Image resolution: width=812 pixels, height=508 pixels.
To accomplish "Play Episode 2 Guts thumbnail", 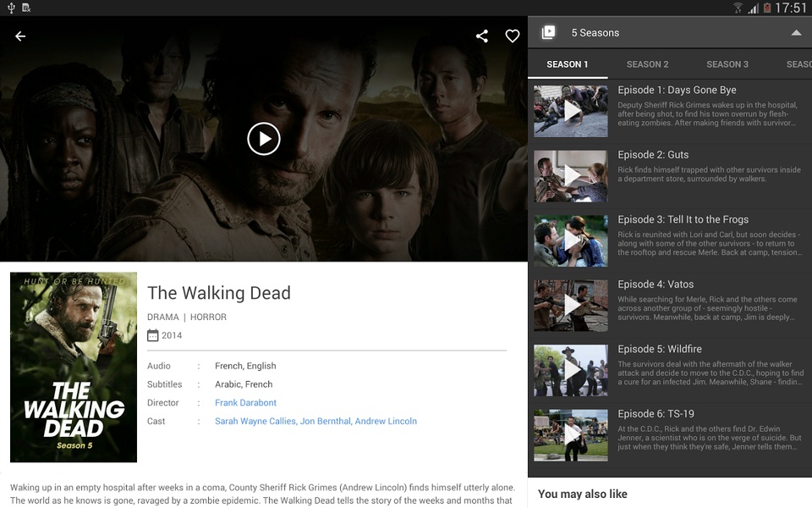I will [571, 176].
